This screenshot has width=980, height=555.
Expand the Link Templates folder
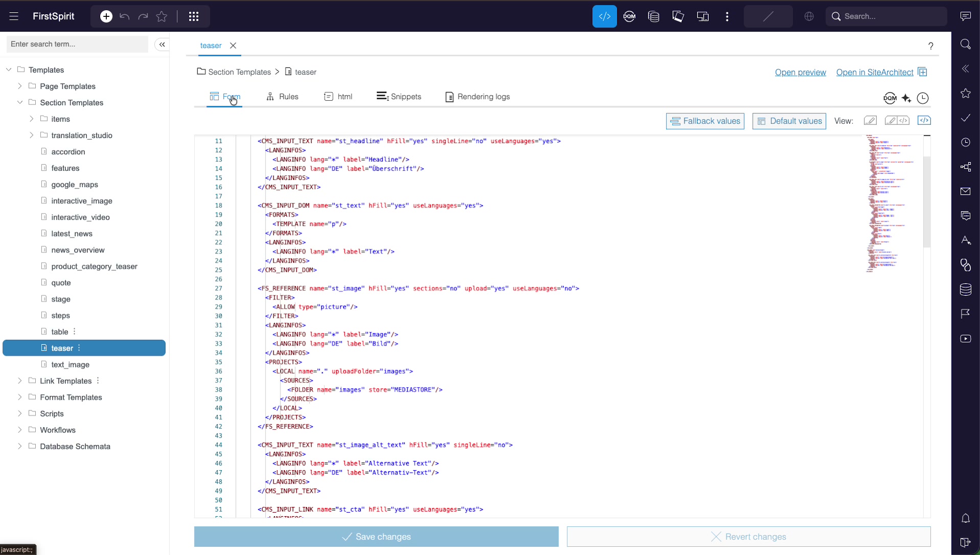pyautogui.click(x=20, y=381)
